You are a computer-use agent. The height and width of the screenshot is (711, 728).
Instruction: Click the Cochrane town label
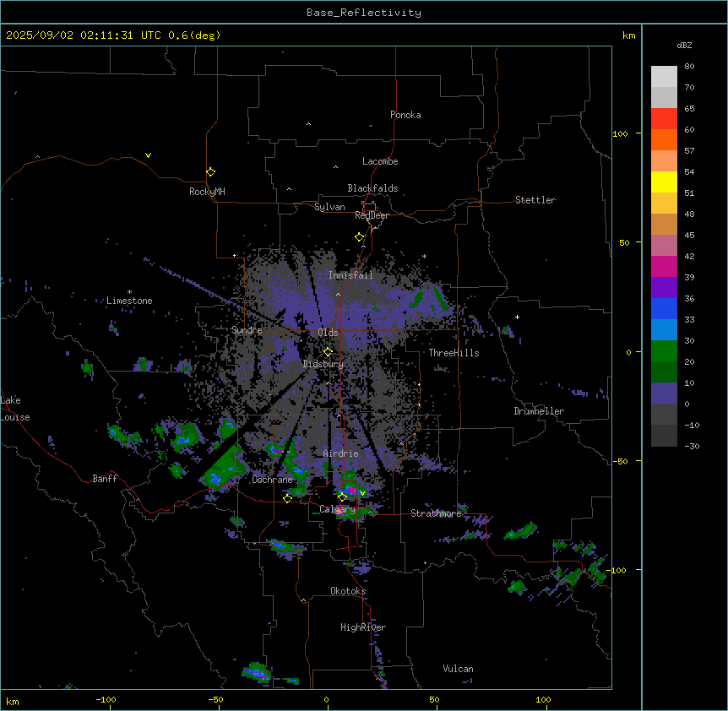pyautogui.click(x=272, y=480)
